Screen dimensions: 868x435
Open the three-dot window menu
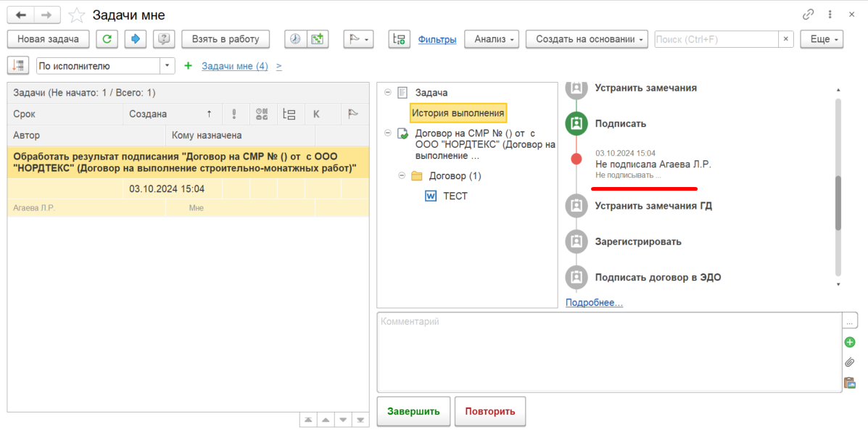click(830, 15)
